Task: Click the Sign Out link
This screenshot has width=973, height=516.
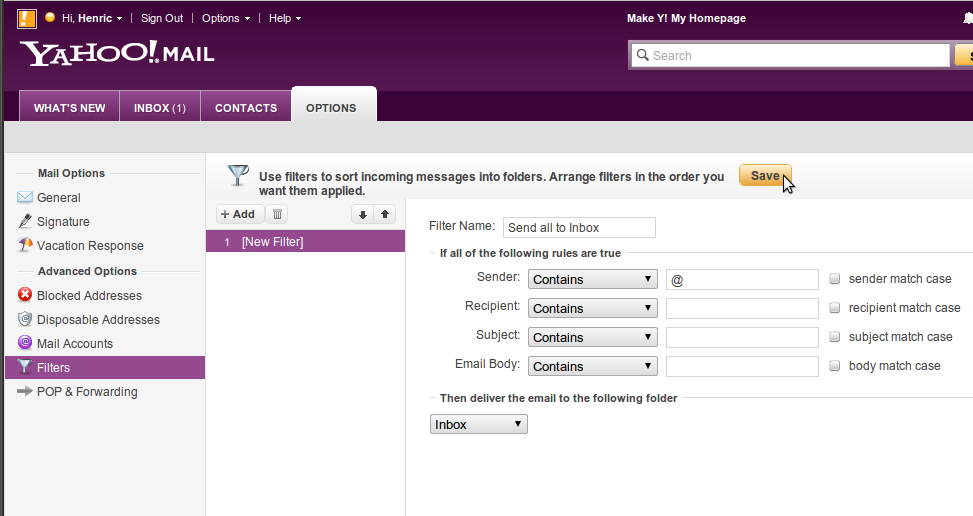Action: click(x=162, y=18)
